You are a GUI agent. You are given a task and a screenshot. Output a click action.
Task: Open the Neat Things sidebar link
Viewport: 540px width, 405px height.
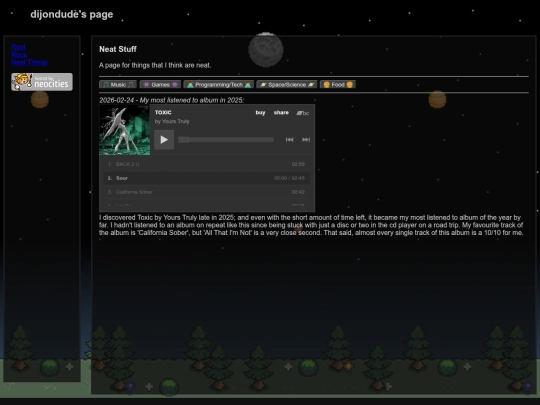[x=30, y=62]
